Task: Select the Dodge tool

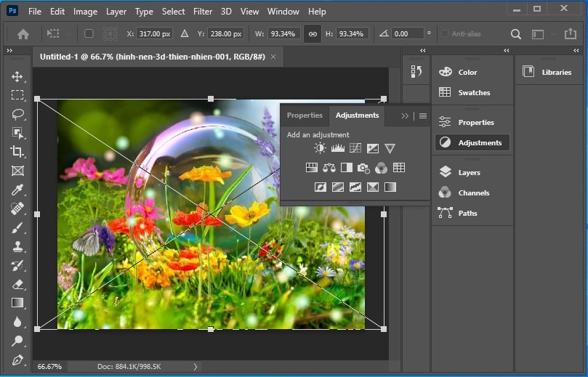Action: click(17, 341)
